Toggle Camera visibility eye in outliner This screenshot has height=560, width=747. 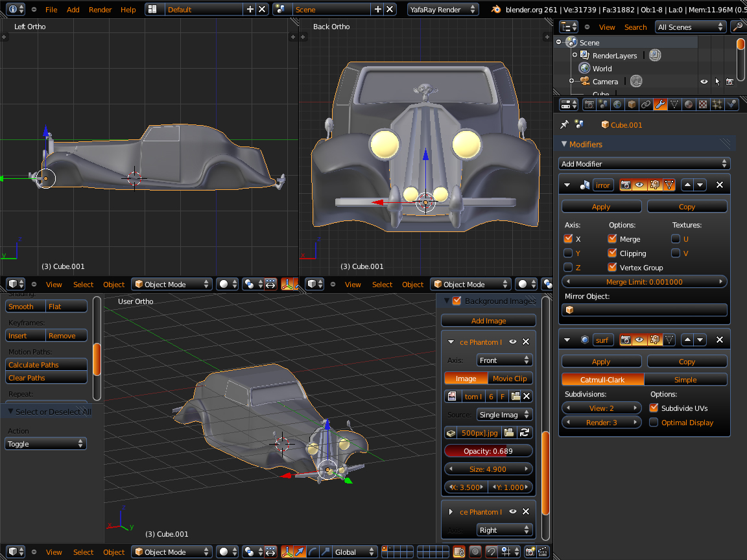704,82
